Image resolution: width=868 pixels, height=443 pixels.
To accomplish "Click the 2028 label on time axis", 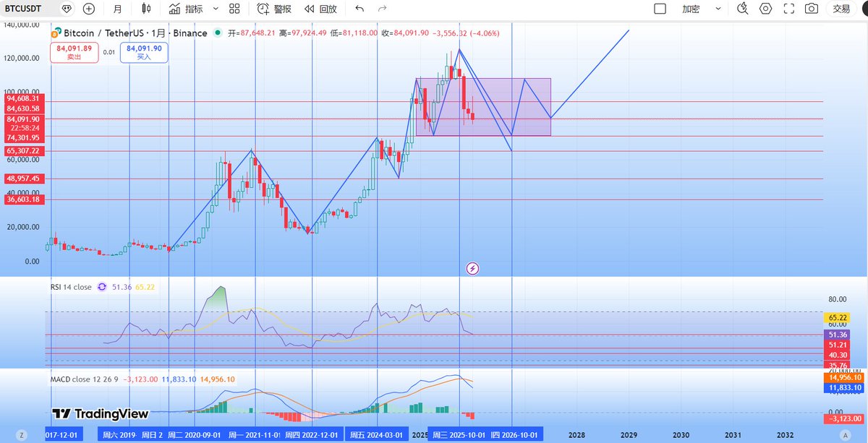I will [576, 435].
